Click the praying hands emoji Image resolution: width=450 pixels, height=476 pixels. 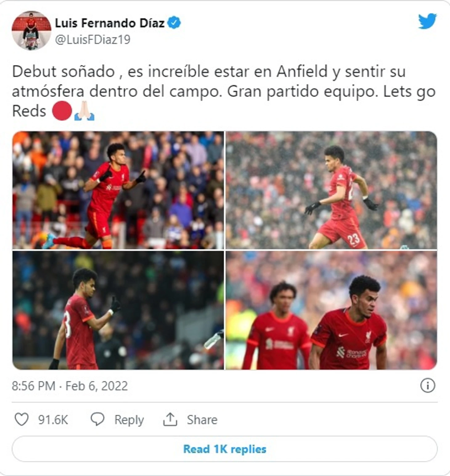[x=84, y=111]
